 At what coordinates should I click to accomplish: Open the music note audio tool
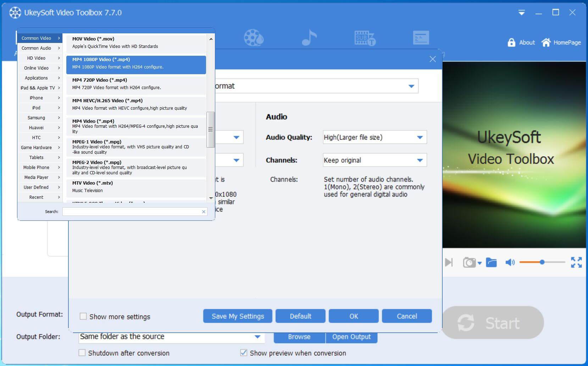point(309,38)
